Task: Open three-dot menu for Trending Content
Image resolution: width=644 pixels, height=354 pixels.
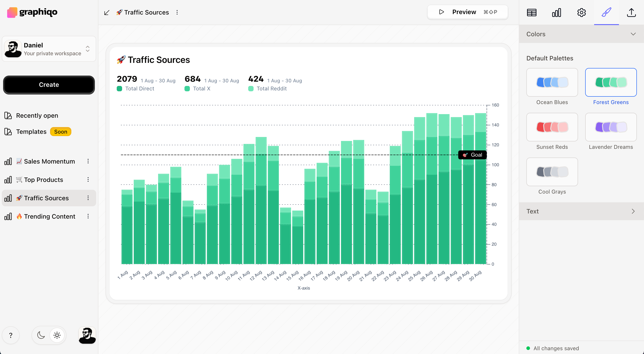Action: (88, 216)
